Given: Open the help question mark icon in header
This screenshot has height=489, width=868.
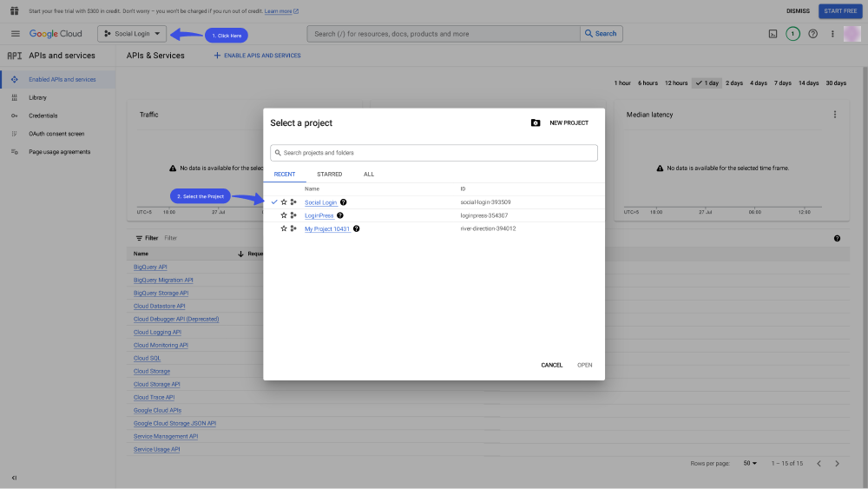Looking at the screenshot, I should click(x=812, y=34).
